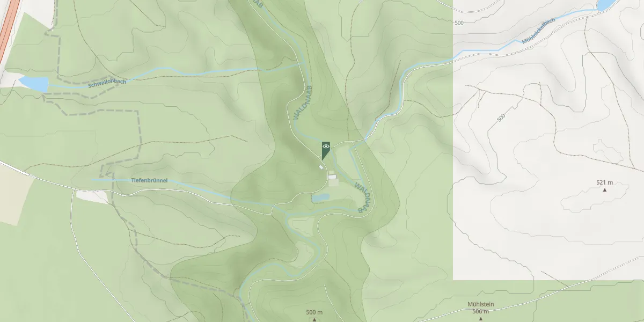Click the partial WALDNAAB label at top

tap(258, 4)
